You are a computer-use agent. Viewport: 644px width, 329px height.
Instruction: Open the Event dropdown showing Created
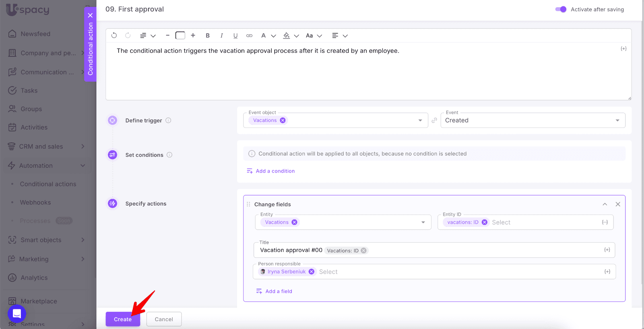tap(533, 120)
